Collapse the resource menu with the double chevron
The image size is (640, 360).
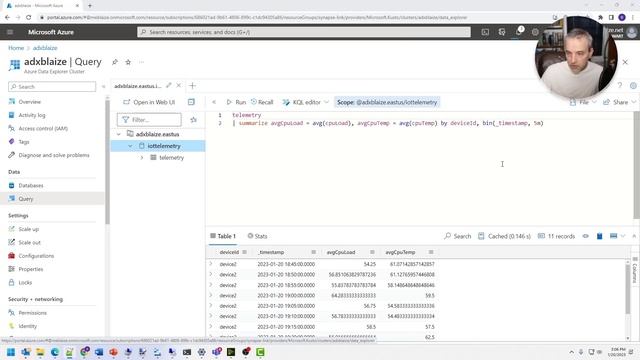[x=103, y=87]
